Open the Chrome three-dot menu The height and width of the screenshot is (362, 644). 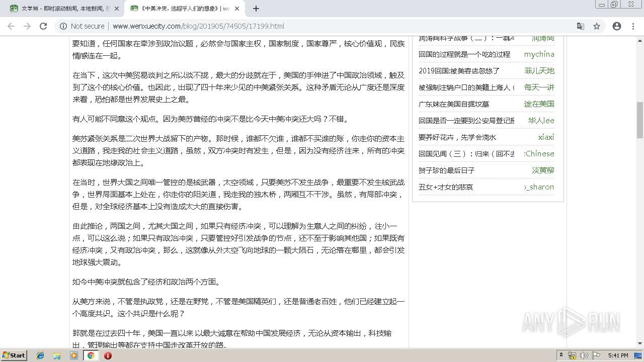point(633,26)
